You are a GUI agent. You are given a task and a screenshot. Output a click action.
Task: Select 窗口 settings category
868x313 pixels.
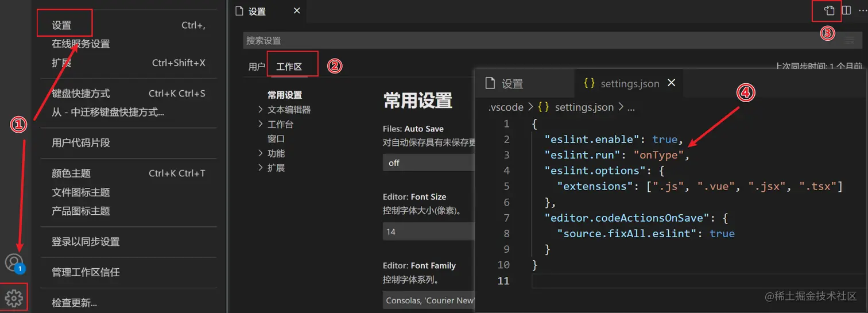click(x=276, y=138)
